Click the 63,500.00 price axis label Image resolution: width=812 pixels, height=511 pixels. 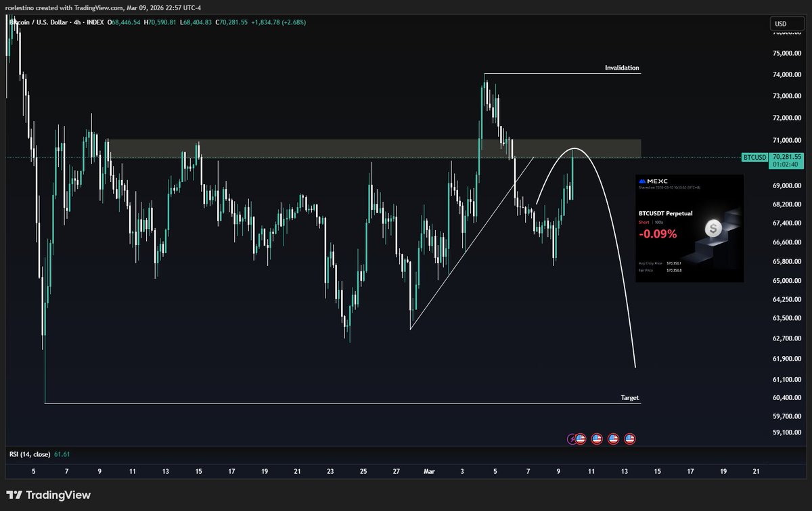[788, 319]
